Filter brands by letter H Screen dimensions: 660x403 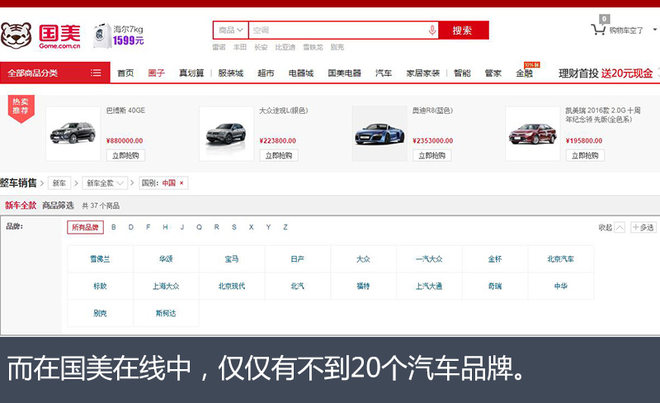click(165, 227)
